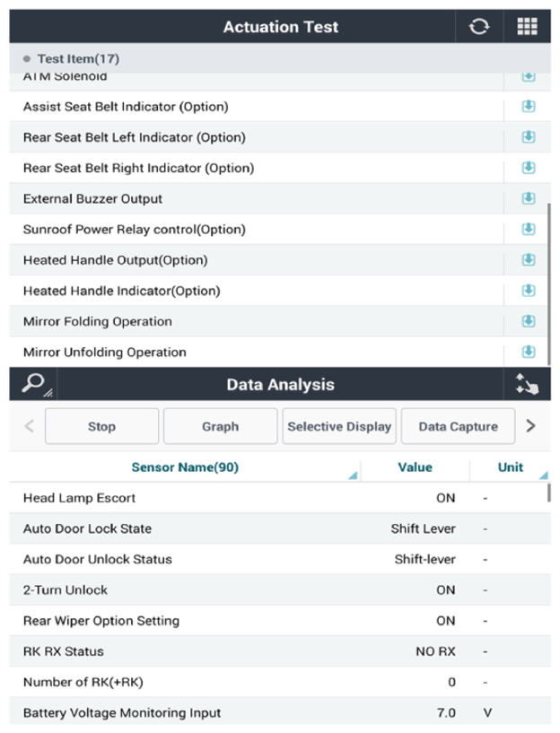
Task: Select Auto Door Unlock Status sensor
Action: coord(279,559)
